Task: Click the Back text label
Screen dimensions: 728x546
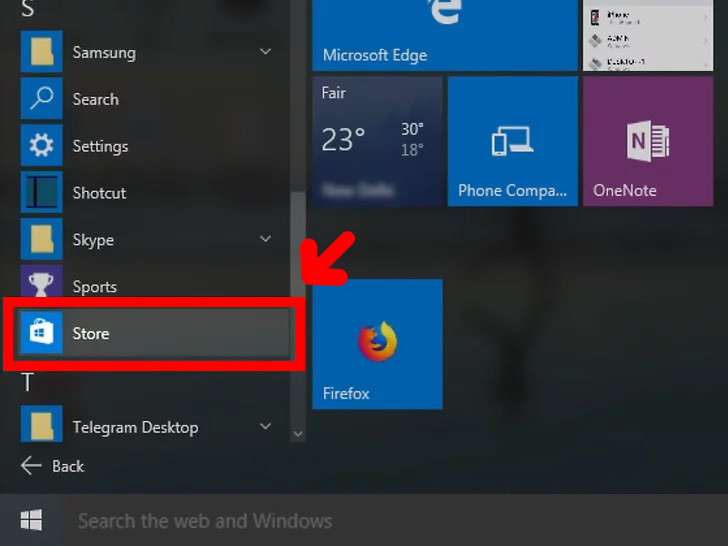Action: [68, 466]
